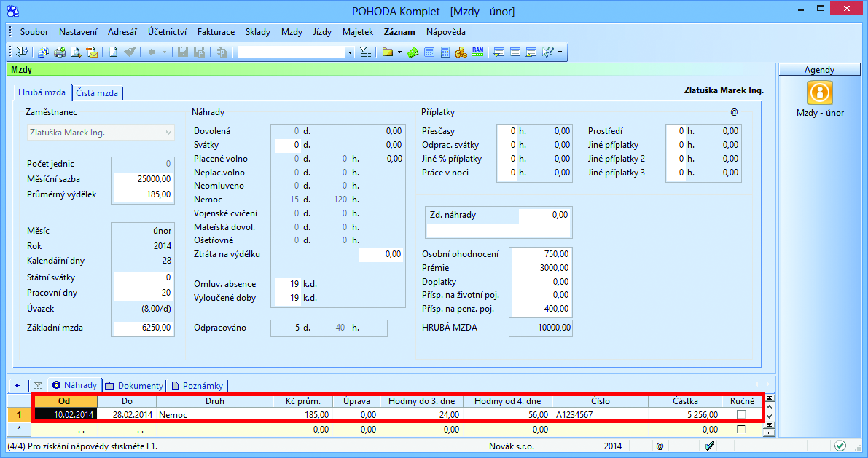
Task: Click the Kč prům. column header
Action: pyautogui.click(x=302, y=401)
